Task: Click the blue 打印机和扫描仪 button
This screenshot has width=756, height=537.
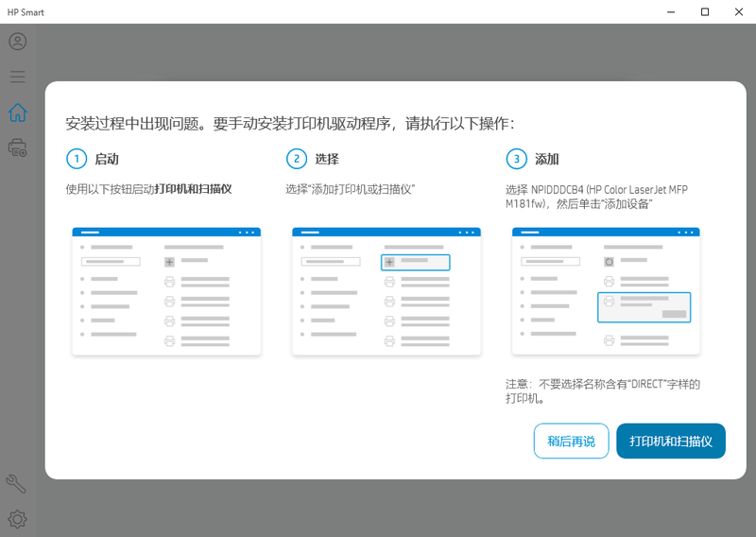Action: coord(671,442)
